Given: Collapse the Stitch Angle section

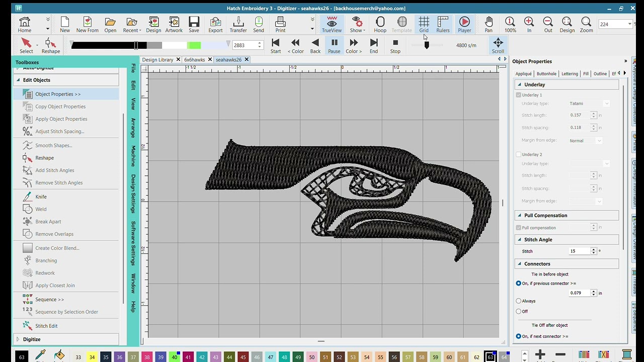Looking at the screenshot, I should coord(519,239).
